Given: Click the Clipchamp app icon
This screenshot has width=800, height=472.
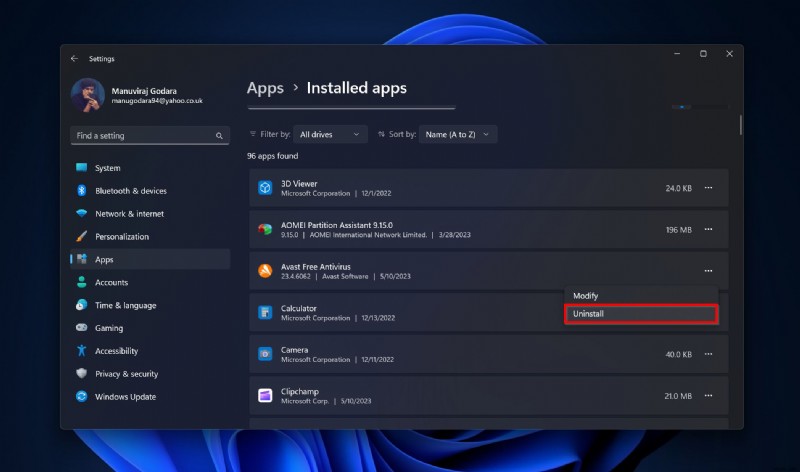Looking at the screenshot, I should [x=265, y=395].
